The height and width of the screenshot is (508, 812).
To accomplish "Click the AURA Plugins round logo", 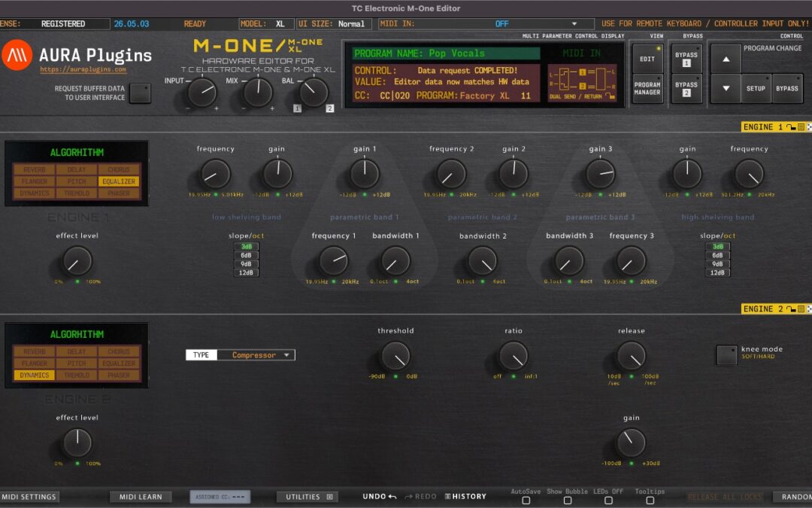I will point(17,54).
